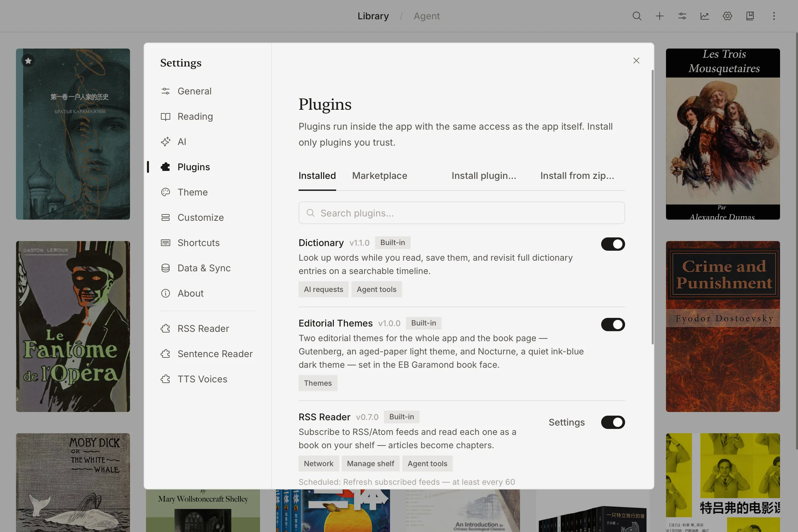The height and width of the screenshot is (532, 798).
Task: Switch to the Library tab in top bar
Action: coord(373,16)
